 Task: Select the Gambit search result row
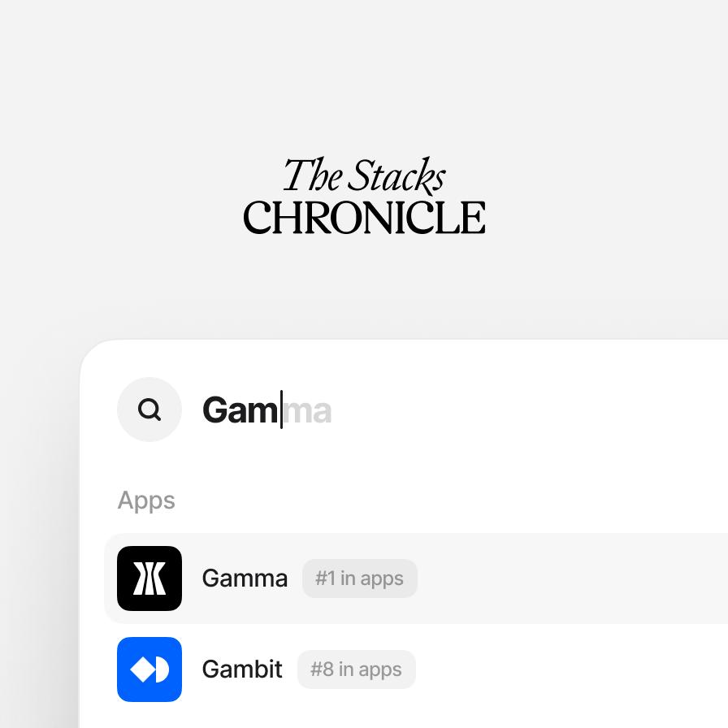[x=417, y=669]
